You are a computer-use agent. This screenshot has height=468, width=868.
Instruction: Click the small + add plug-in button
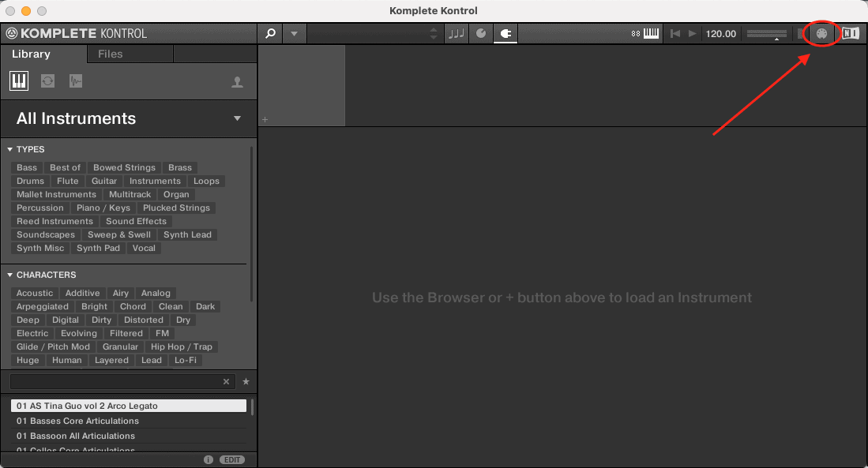(265, 119)
